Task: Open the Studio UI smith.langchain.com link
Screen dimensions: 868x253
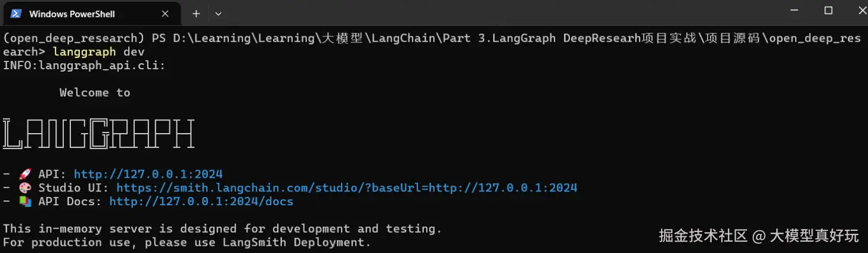Action: [346, 188]
